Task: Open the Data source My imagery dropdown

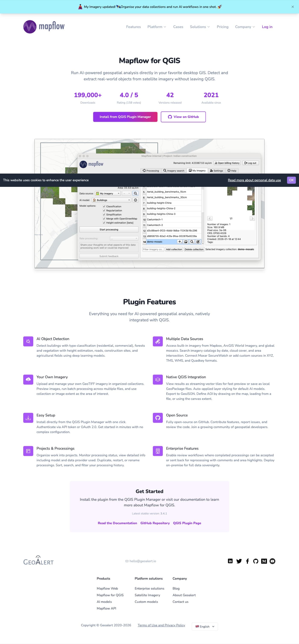Action: pos(108,193)
